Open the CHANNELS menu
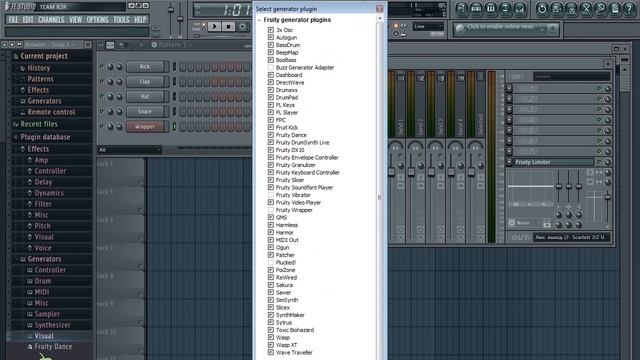Viewport: 640px width, 360px height. click(x=51, y=20)
